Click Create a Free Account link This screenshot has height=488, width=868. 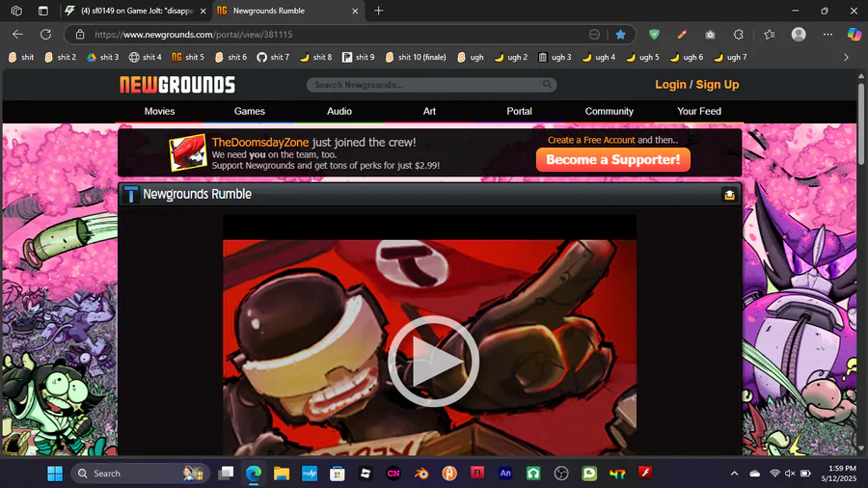point(591,140)
